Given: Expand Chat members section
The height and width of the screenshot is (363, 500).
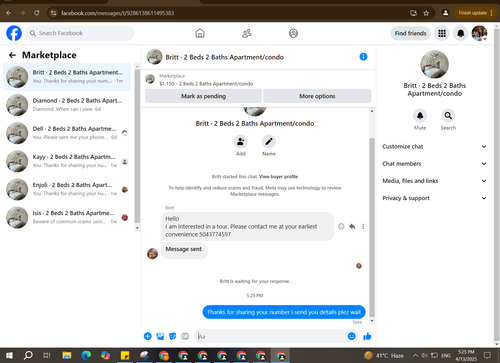Looking at the screenshot, I should tap(434, 164).
